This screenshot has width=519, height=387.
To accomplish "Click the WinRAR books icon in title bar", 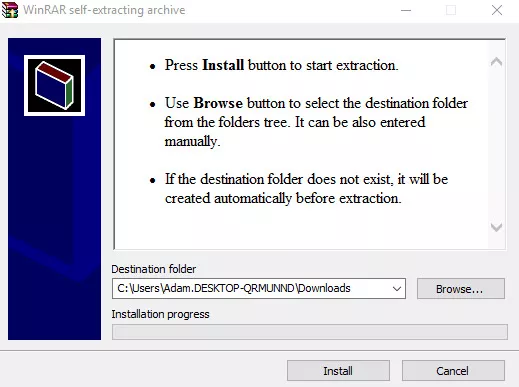I will point(10,10).
